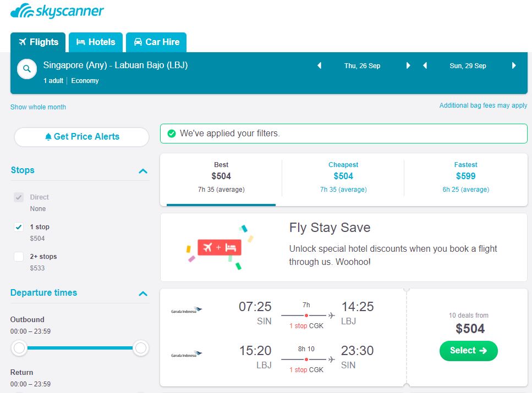
Task: Go to previous departure date arrow
Action: 319,66
